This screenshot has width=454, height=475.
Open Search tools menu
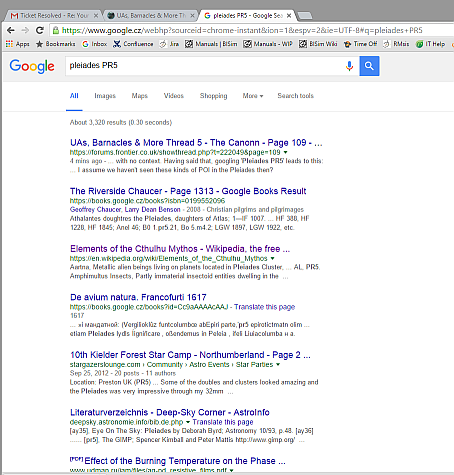tap(295, 96)
